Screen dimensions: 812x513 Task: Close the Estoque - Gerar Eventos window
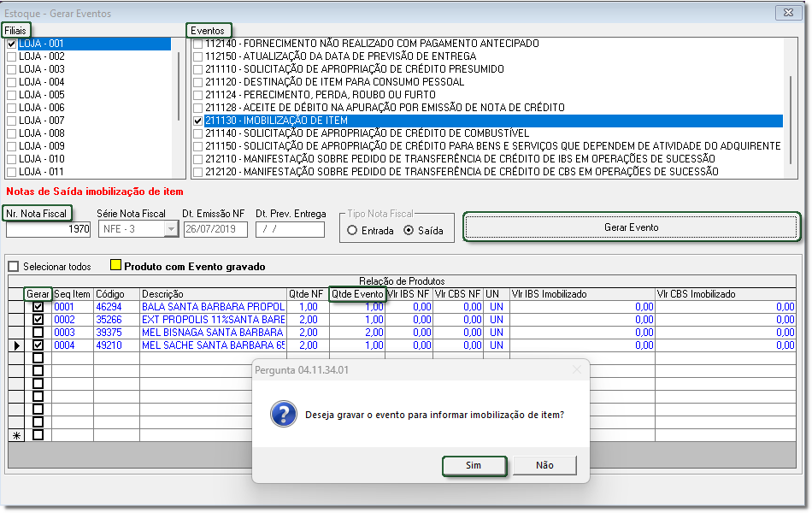click(x=788, y=13)
